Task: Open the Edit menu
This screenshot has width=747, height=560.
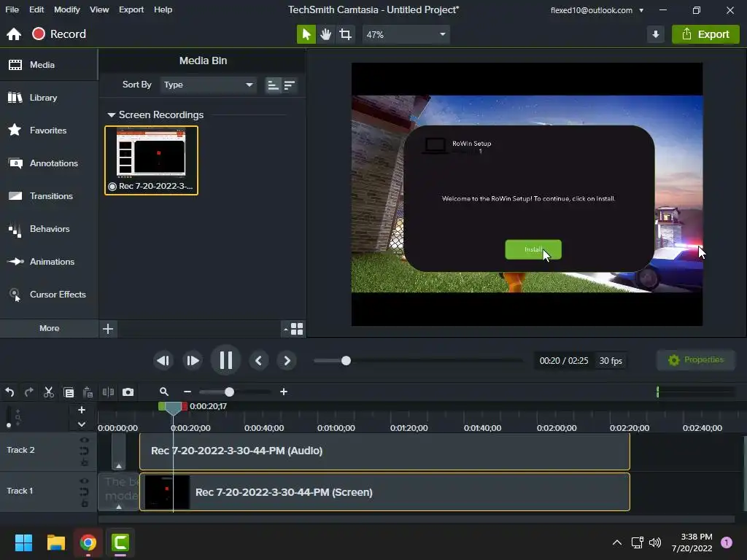Action: coord(36,9)
